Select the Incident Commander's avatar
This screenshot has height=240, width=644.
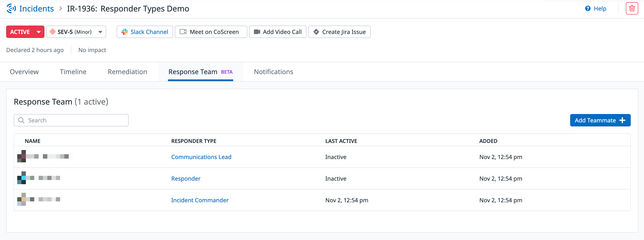tap(21, 199)
